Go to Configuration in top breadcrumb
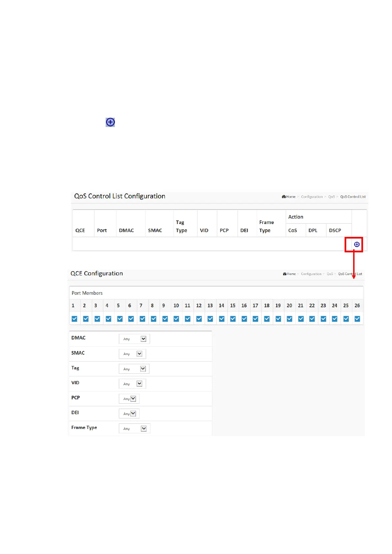Image resolution: width=392 pixels, height=554 pixels. pyautogui.click(x=312, y=197)
